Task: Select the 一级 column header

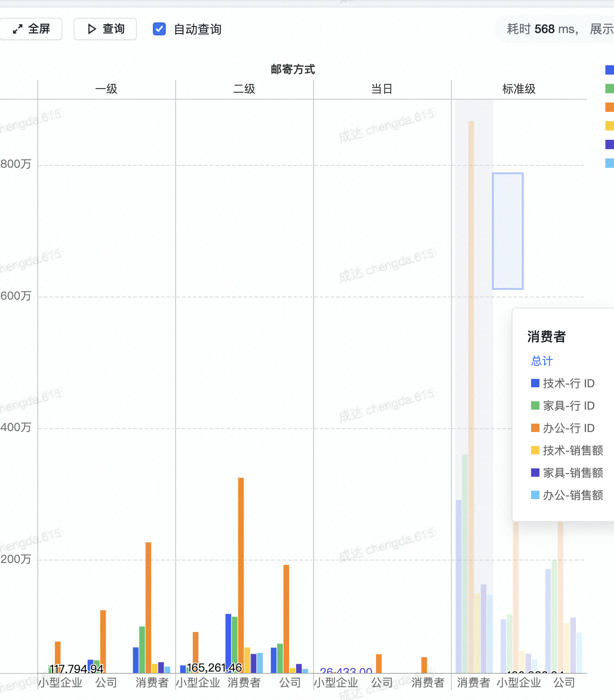Action: pos(106,89)
